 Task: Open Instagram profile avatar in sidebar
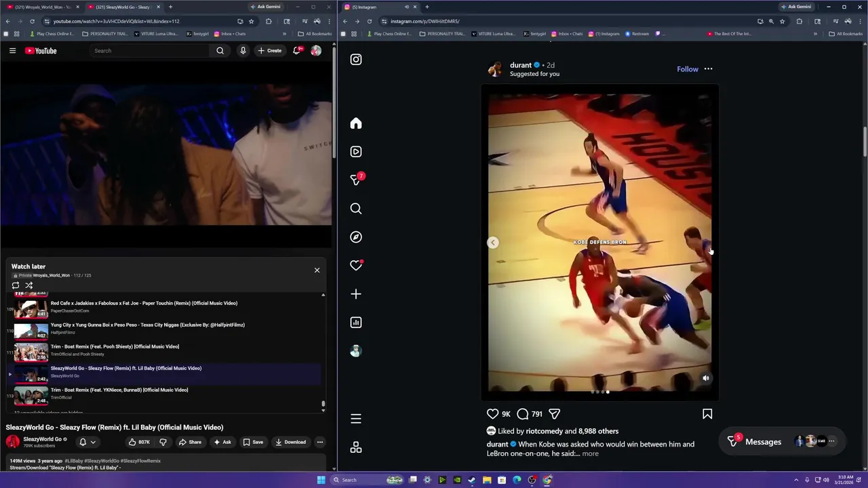pyautogui.click(x=356, y=351)
